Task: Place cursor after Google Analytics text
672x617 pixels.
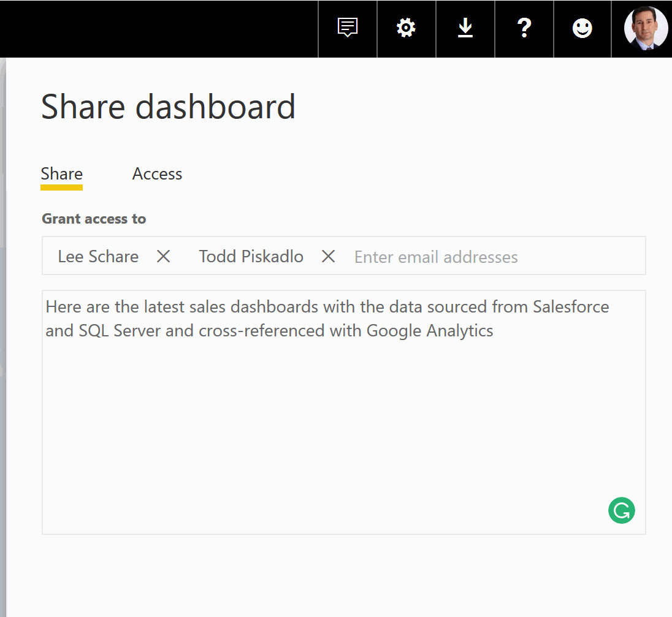Action: pyautogui.click(x=494, y=331)
